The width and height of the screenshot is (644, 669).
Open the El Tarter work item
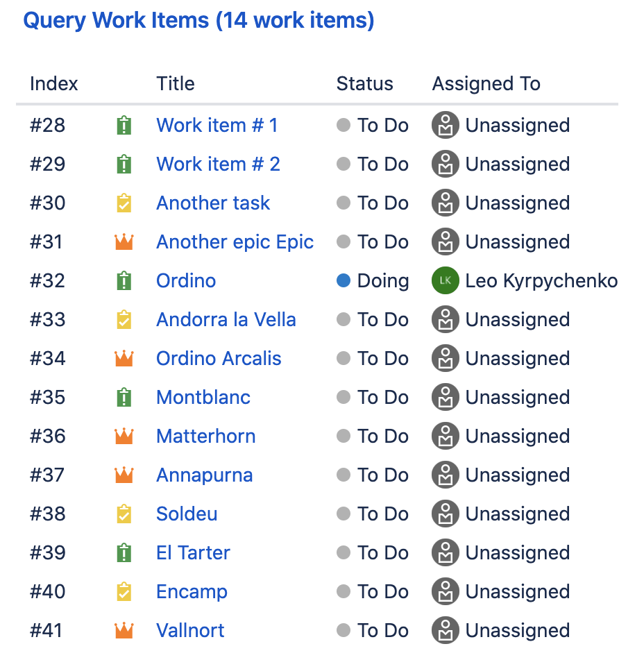coord(193,553)
